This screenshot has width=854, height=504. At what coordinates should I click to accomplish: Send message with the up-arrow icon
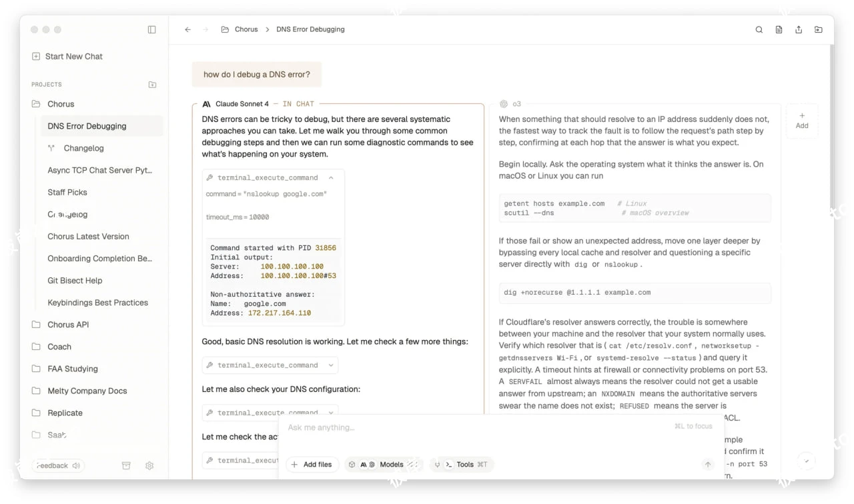pyautogui.click(x=708, y=465)
